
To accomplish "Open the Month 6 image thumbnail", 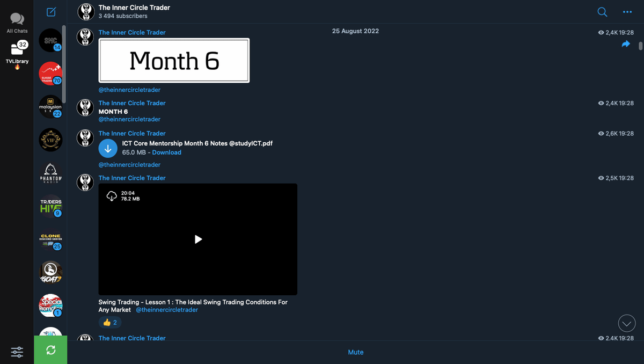I will [174, 61].
